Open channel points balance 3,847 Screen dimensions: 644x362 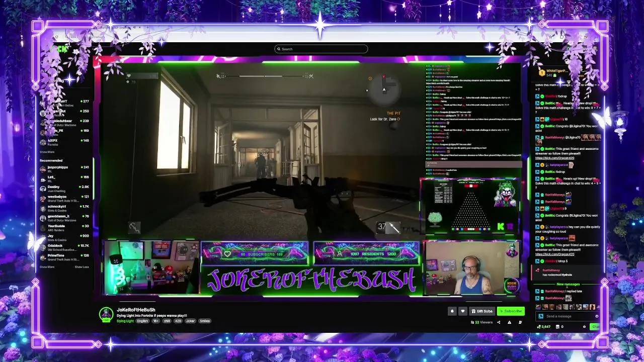point(544,327)
